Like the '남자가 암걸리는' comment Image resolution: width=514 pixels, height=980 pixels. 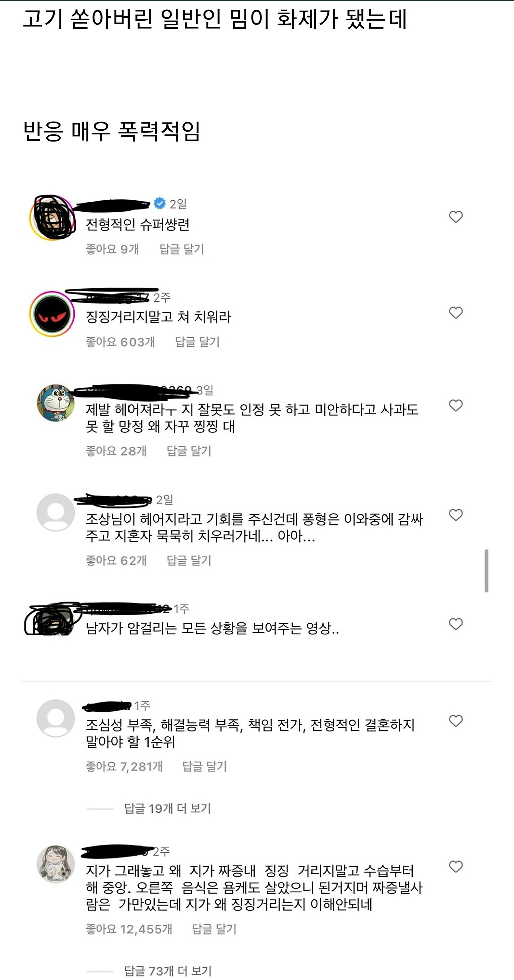pyautogui.click(x=456, y=624)
